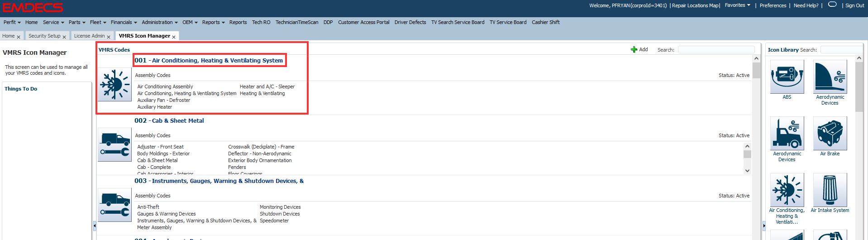Close the VMRS Icon Manager tab

174,37
